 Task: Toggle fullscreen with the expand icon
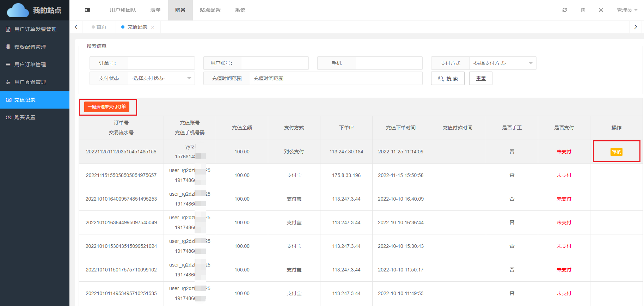(601, 10)
